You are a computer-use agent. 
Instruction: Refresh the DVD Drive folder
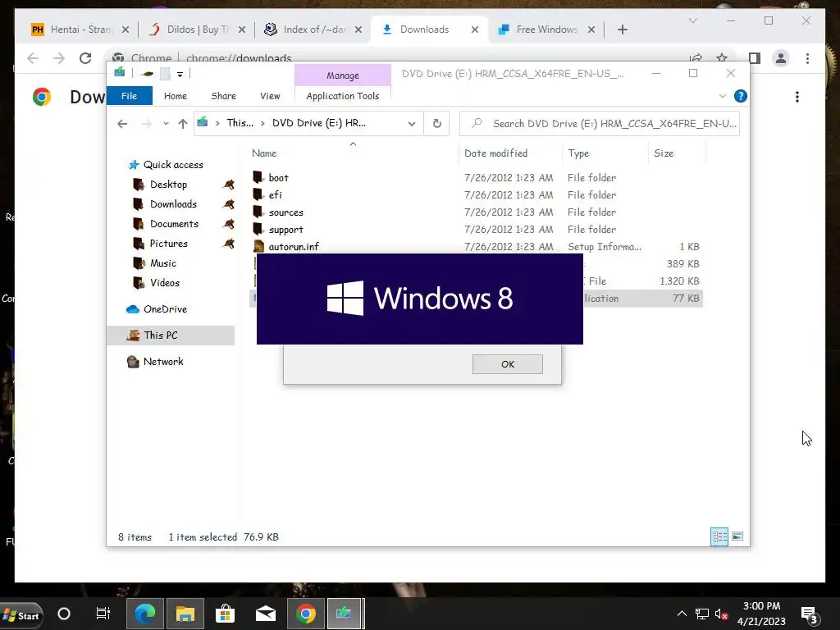click(437, 124)
